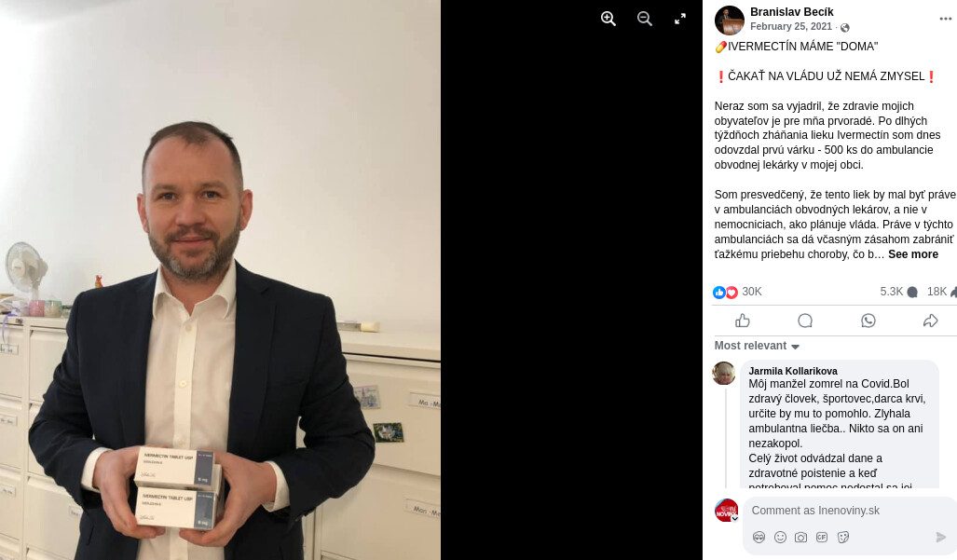
Task: Add a sticker to the comment
Action: coord(843,537)
